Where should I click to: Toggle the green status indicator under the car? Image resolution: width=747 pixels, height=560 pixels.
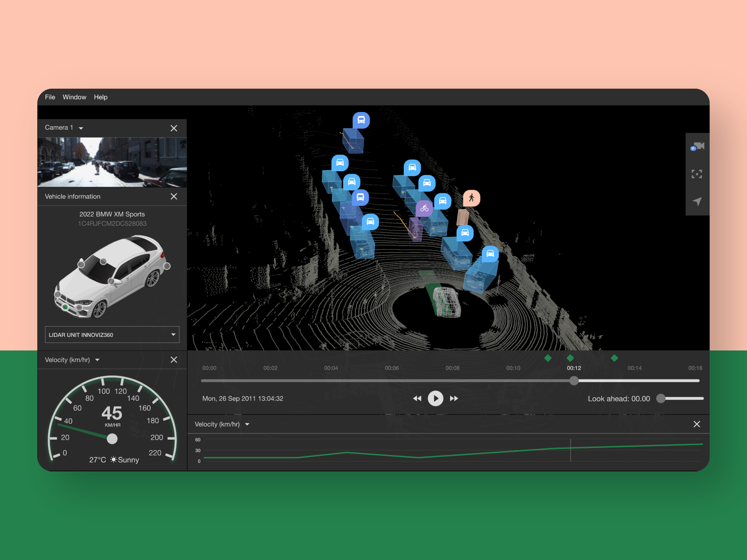tap(65, 308)
